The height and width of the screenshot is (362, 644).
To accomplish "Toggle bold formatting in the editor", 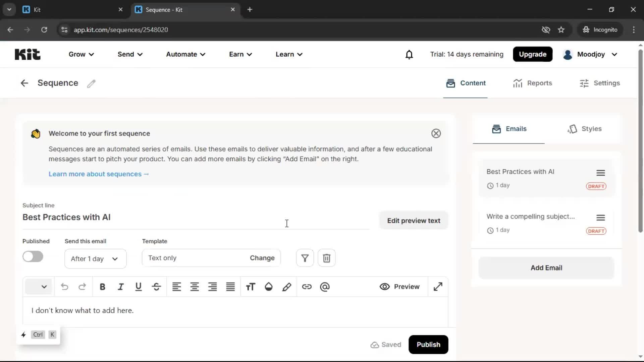I will coord(103,287).
